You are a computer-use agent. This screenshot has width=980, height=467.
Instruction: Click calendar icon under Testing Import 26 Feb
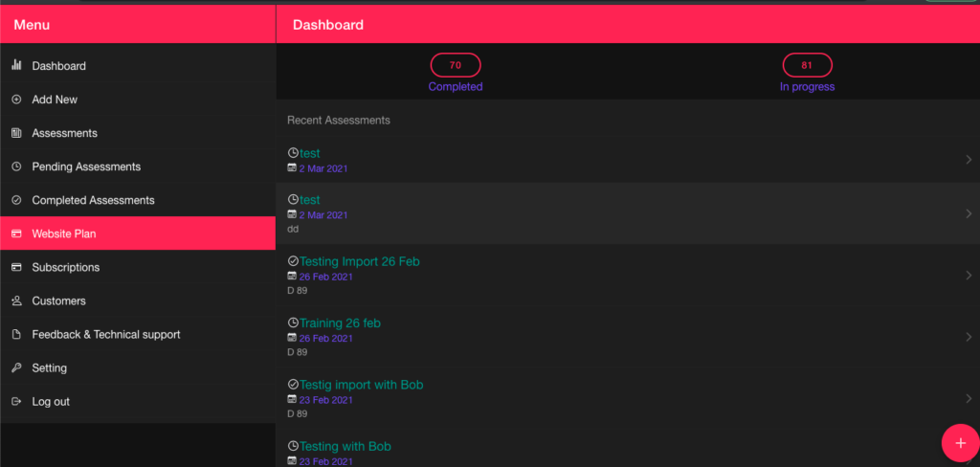pos(291,276)
